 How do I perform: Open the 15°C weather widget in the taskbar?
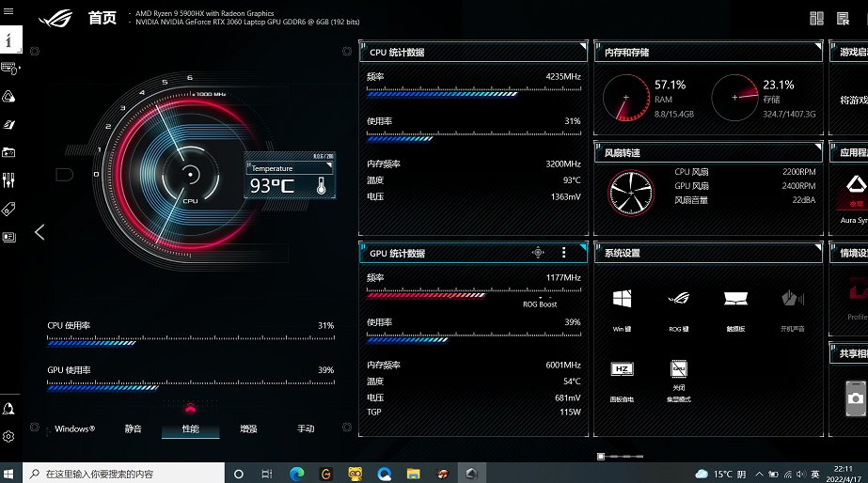click(x=720, y=475)
